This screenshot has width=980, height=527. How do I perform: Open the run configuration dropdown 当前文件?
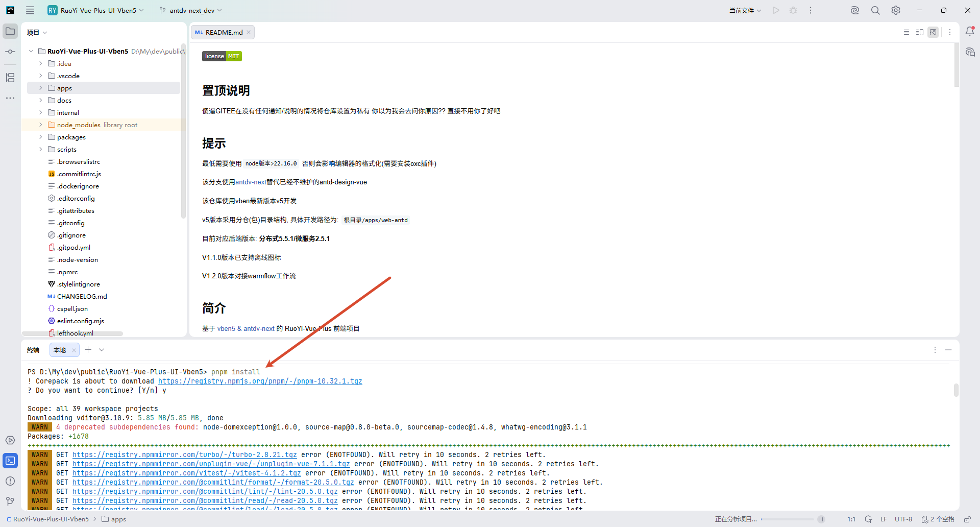click(745, 10)
